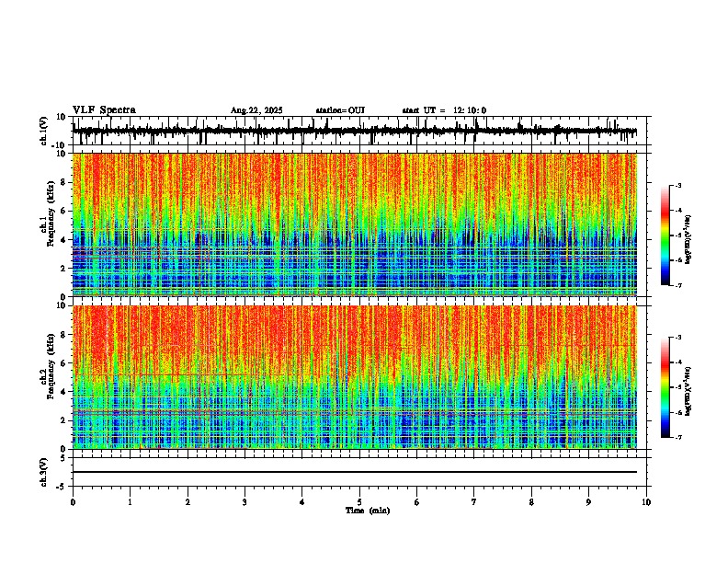Screen dimensions: 728x563
Task: Click the '-7' value on ch.2 colorbar
Action: point(678,437)
